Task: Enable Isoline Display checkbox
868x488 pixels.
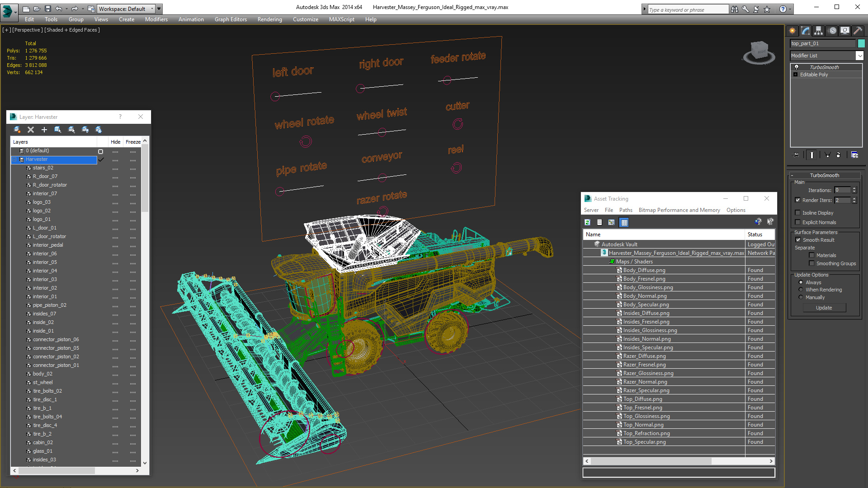Action: [x=798, y=212]
